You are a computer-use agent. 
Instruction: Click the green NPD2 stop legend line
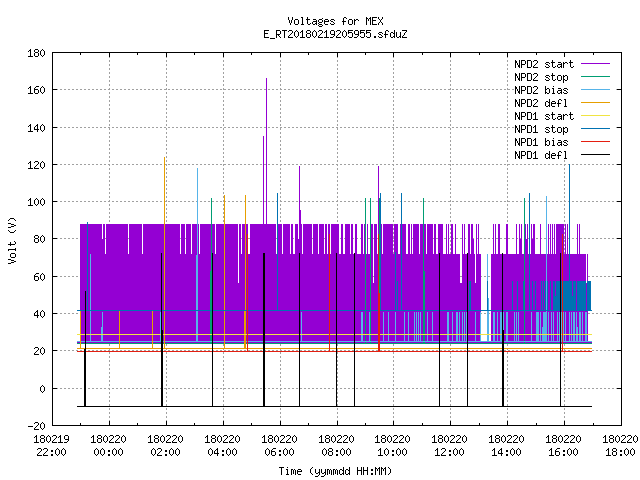[x=595, y=77]
